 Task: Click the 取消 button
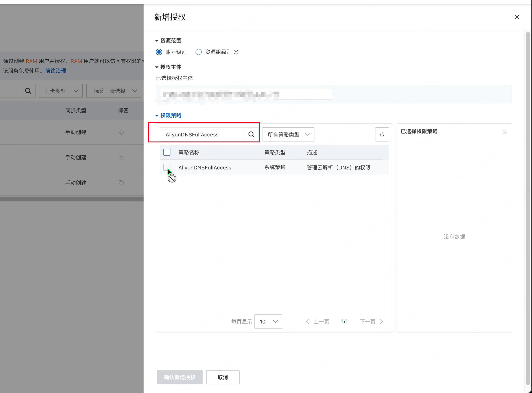point(223,377)
